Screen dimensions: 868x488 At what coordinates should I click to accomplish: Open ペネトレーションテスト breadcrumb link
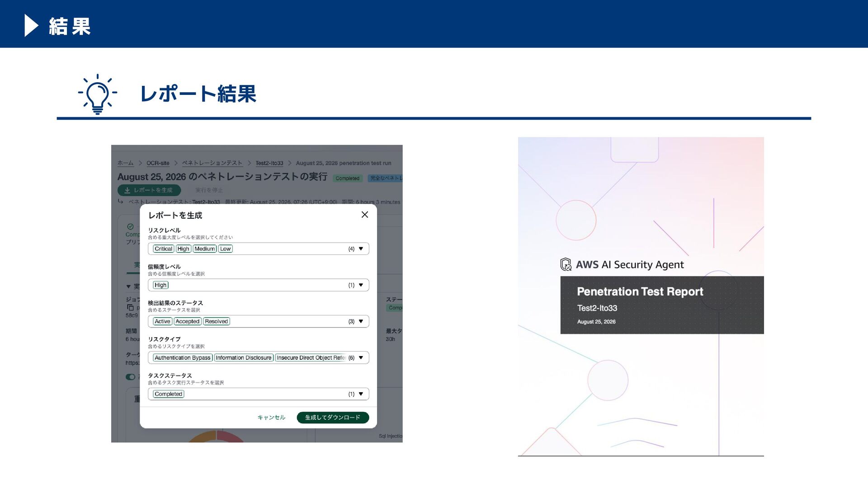[212, 163]
